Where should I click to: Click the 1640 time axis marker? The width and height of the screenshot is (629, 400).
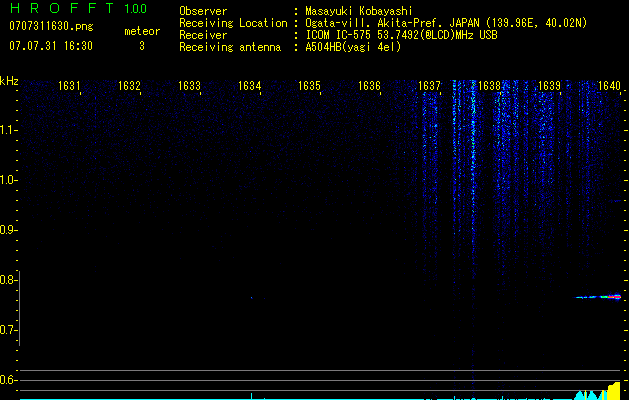coord(609,86)
